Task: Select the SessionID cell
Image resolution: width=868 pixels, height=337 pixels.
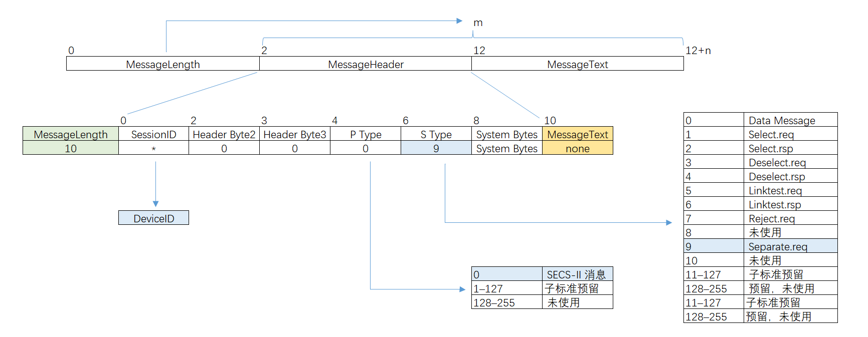Action: [153, 134]
